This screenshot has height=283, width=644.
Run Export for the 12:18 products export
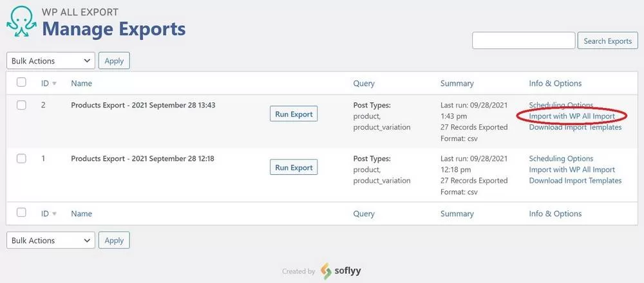tap(294, 167)
